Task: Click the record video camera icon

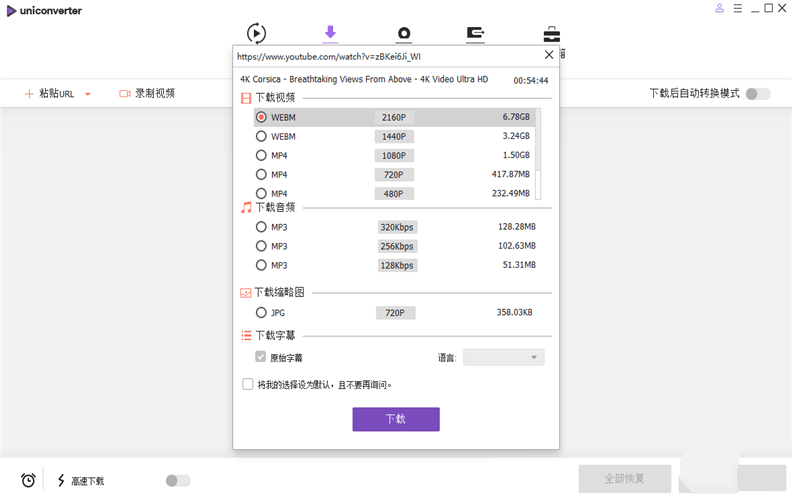Action: coord(125,93)
